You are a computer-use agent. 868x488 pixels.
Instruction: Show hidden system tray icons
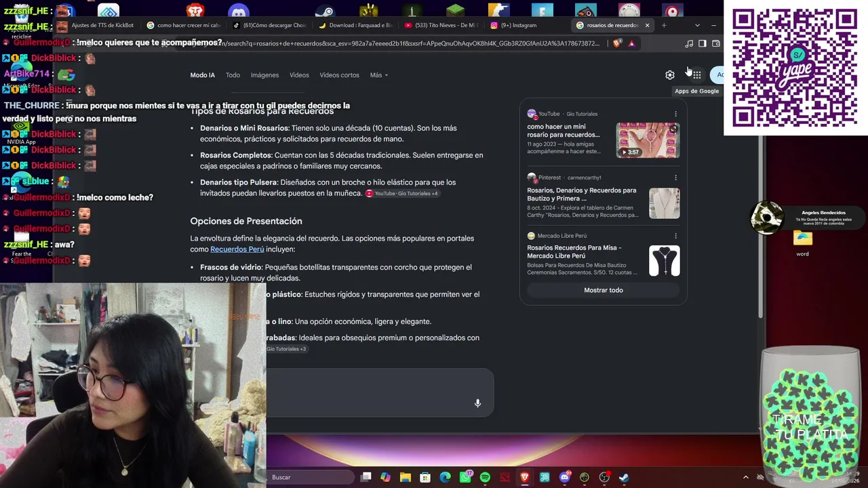tap(746, 477)
